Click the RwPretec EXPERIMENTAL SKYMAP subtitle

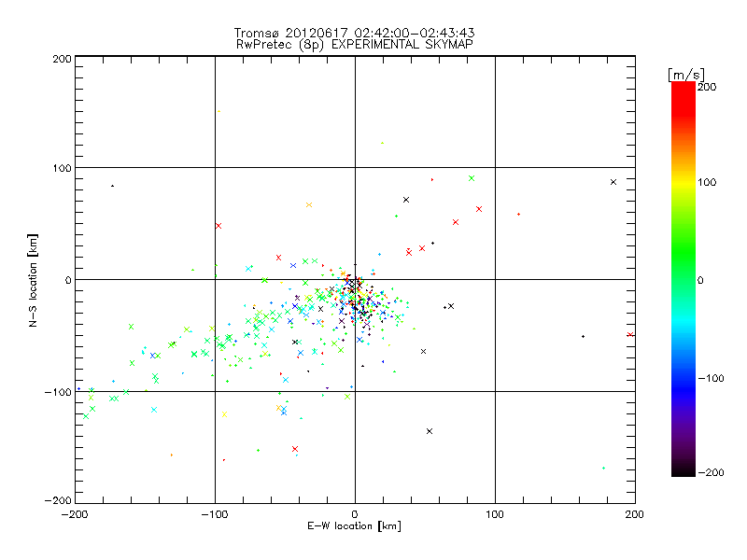(355, 44)
